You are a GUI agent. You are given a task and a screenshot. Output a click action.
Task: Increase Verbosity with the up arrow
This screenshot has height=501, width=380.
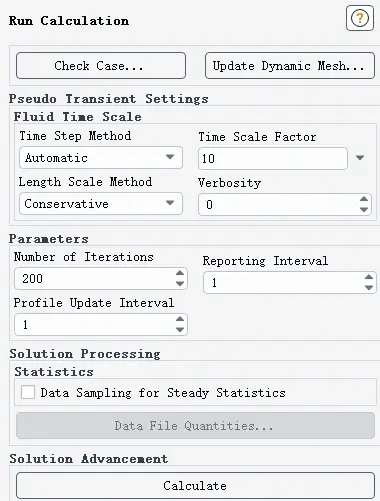pyautogui.click(x=364, y=199)
